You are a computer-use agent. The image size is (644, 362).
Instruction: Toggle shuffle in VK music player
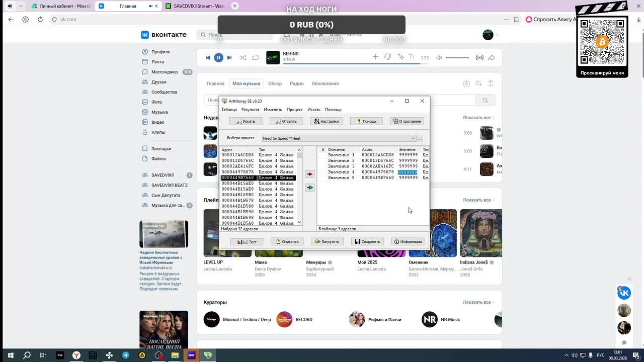(243, 58)
